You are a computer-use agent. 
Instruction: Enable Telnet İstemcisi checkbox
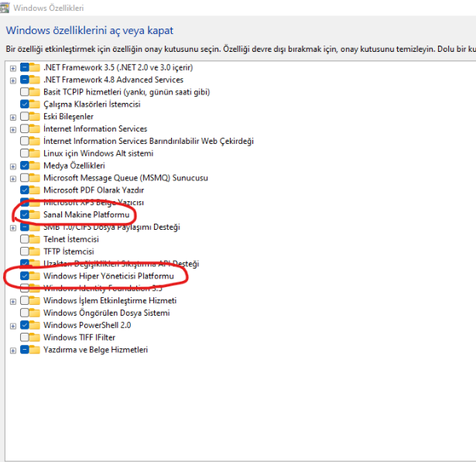(25, 239)
